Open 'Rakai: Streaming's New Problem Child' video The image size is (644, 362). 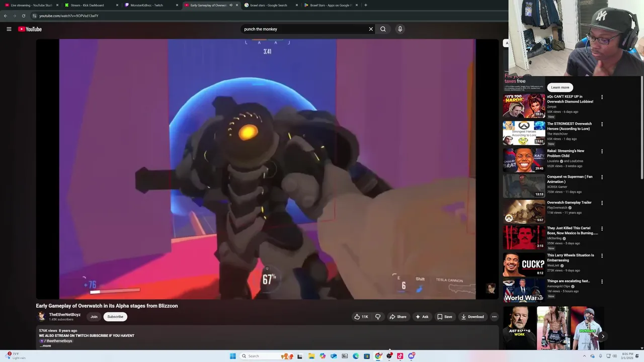[524, 160]
